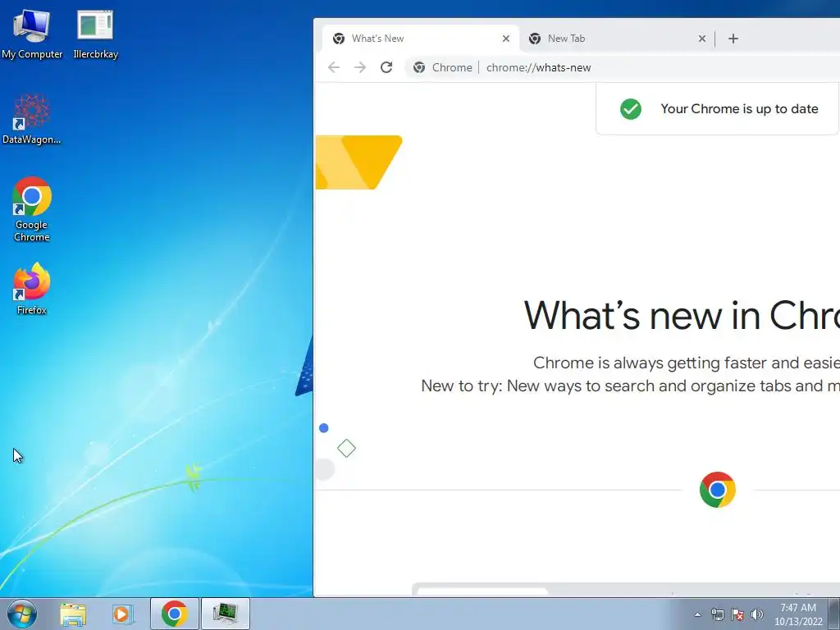Click the Chrome site info chip
The height and width of the screenshot is (630, 840).
tap(442, 67)
